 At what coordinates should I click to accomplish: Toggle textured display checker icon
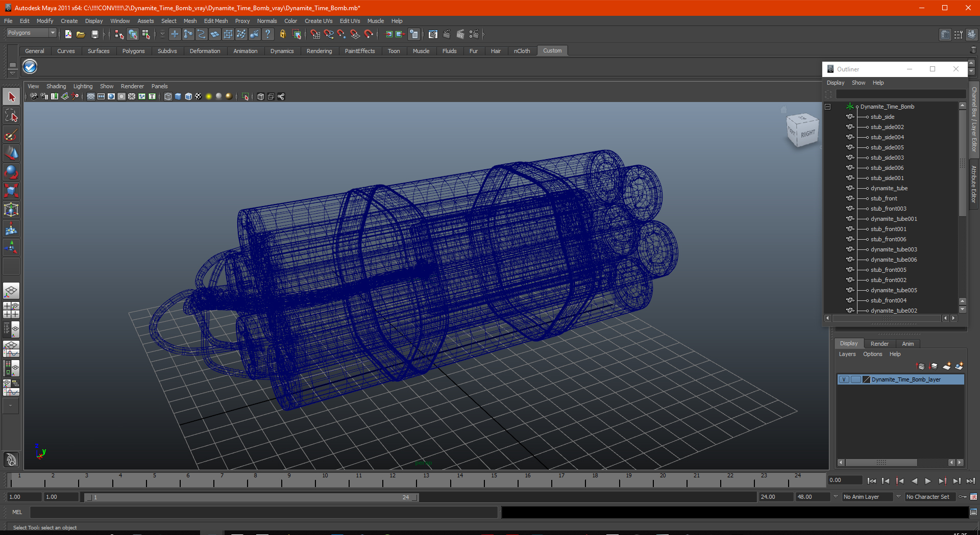(199, 96)
